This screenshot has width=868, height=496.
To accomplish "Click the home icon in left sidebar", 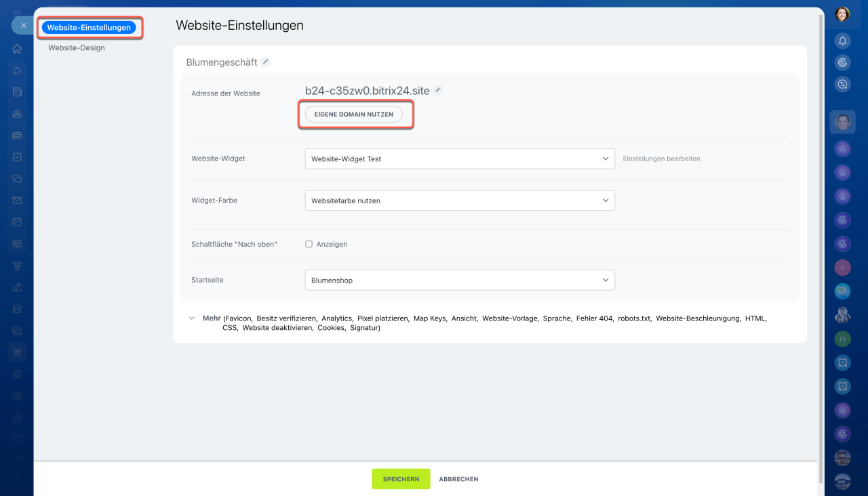I will [17, 49].
